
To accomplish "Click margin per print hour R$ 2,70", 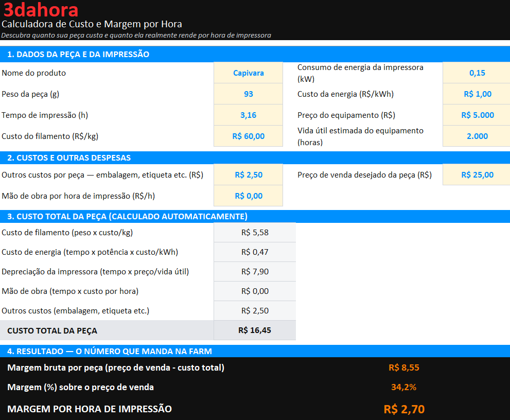I will [404, 409].
